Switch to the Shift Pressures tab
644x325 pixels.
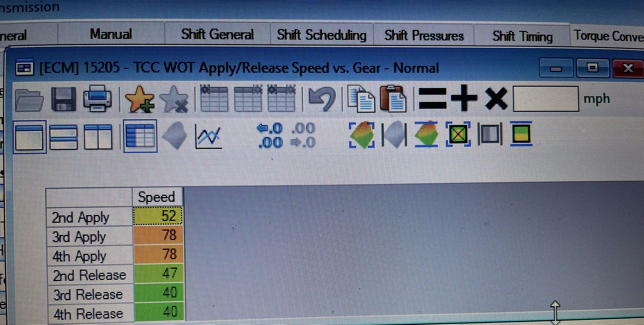[x=424, y=36]
